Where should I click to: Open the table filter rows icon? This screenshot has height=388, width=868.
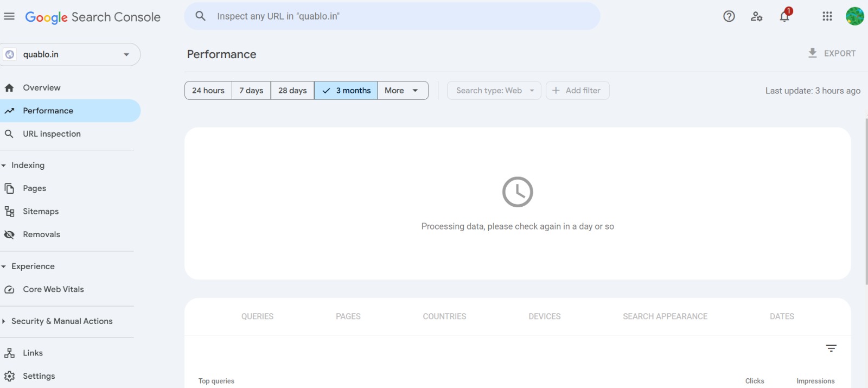pyautogui.click(x=831, y=348)
